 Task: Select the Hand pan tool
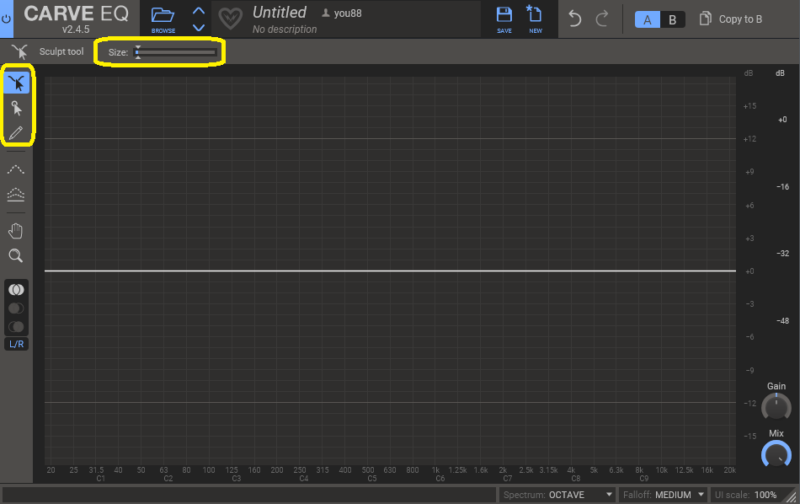17,231
